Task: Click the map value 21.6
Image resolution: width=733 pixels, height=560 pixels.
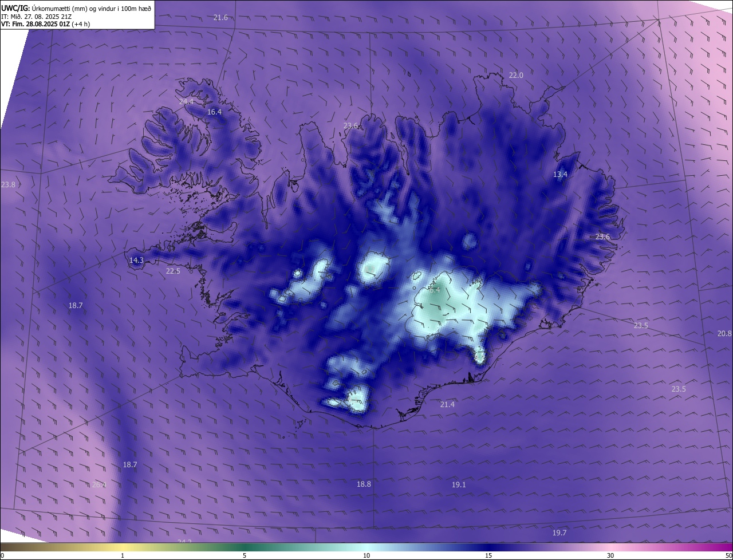Action: [220, 18]
